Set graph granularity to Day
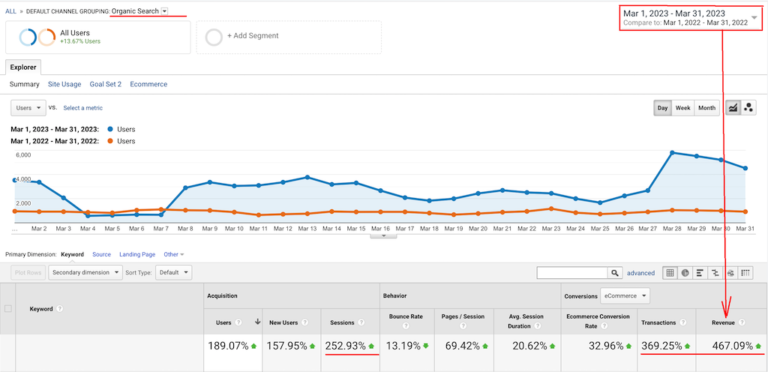 [x=662, y=108]
